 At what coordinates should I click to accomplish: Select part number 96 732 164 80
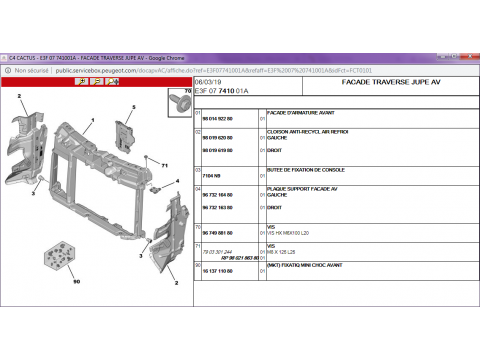[x=218, y=195]
